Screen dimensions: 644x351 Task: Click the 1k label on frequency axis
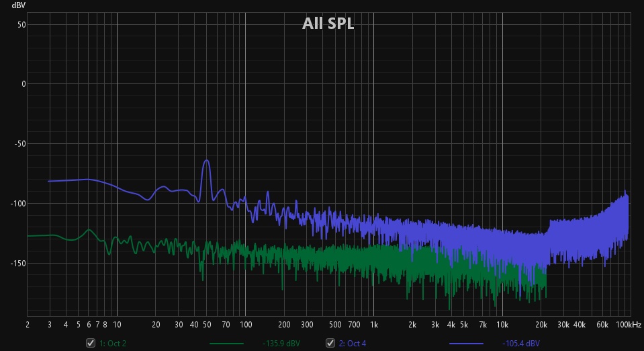click(374, 325)
